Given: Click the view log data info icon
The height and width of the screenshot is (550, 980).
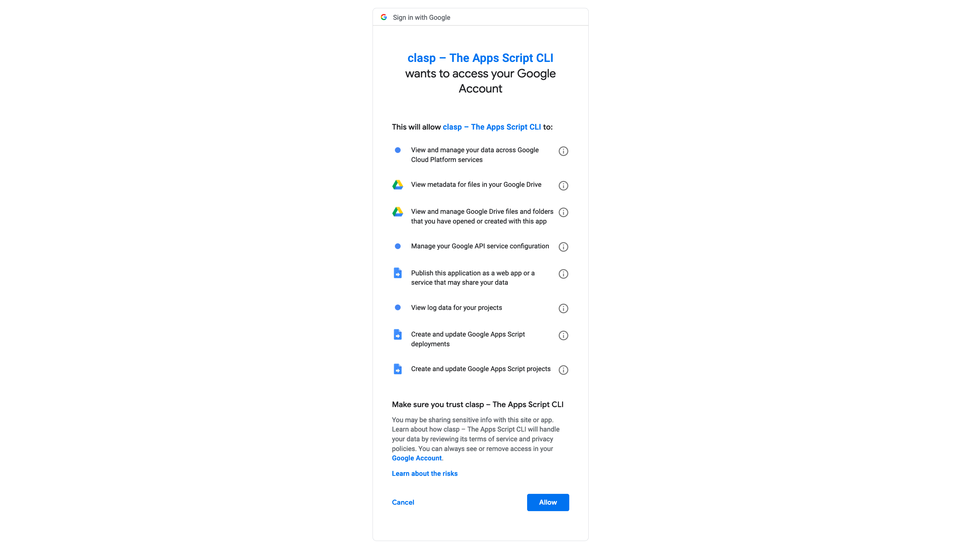Looking at the screenshot, I should (563, 308).
